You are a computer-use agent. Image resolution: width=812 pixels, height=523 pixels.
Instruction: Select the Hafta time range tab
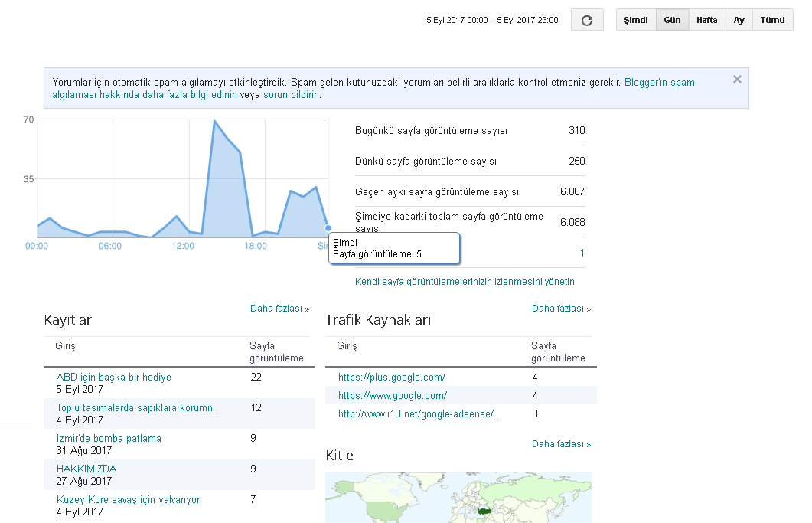pos(707,20)
